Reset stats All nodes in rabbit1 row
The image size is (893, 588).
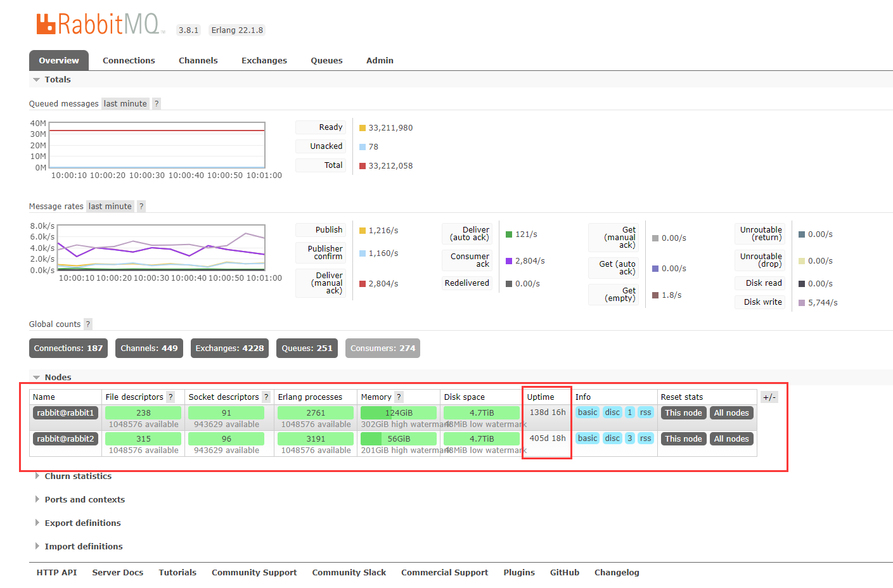(731, 413)
